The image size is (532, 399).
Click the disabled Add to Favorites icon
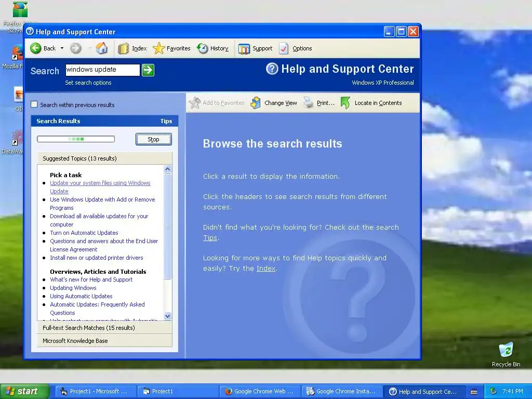[195, 103]
